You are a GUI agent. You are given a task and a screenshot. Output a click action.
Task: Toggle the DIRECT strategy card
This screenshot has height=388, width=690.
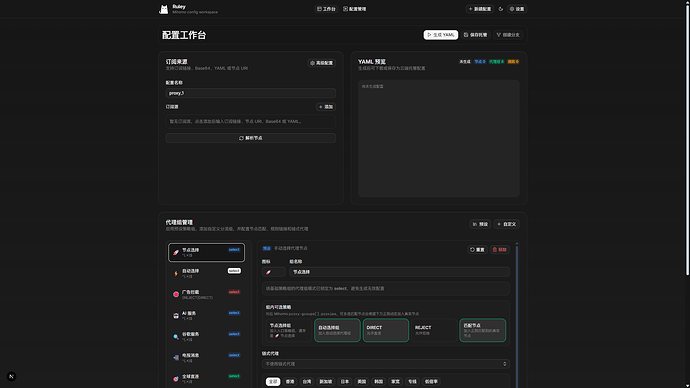click(x=385, y=330)
